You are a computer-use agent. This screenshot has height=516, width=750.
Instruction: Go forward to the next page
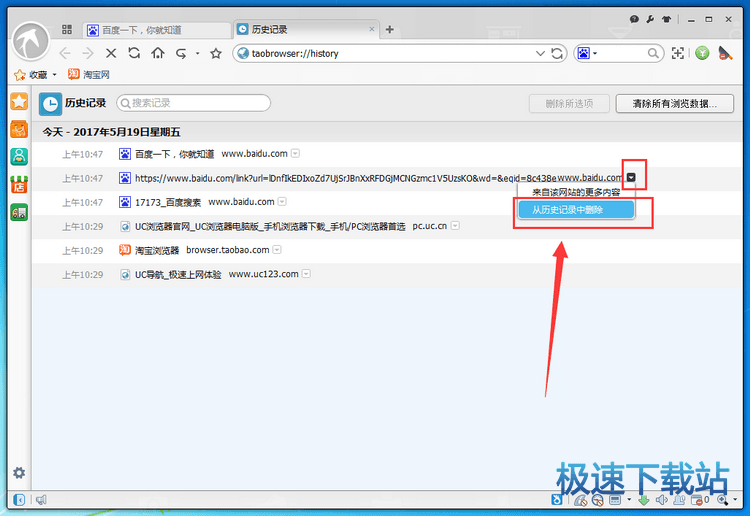88,54
